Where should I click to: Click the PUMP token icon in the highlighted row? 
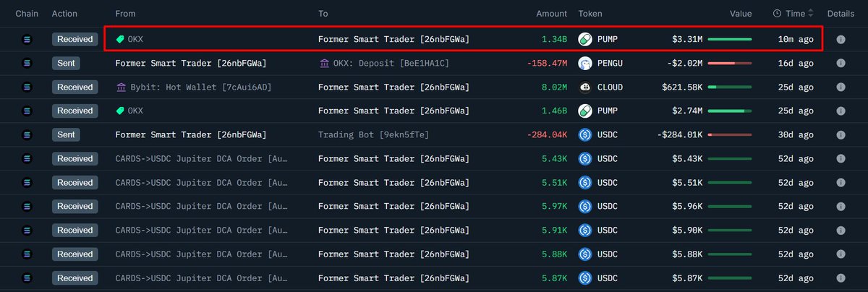point(585,39)
